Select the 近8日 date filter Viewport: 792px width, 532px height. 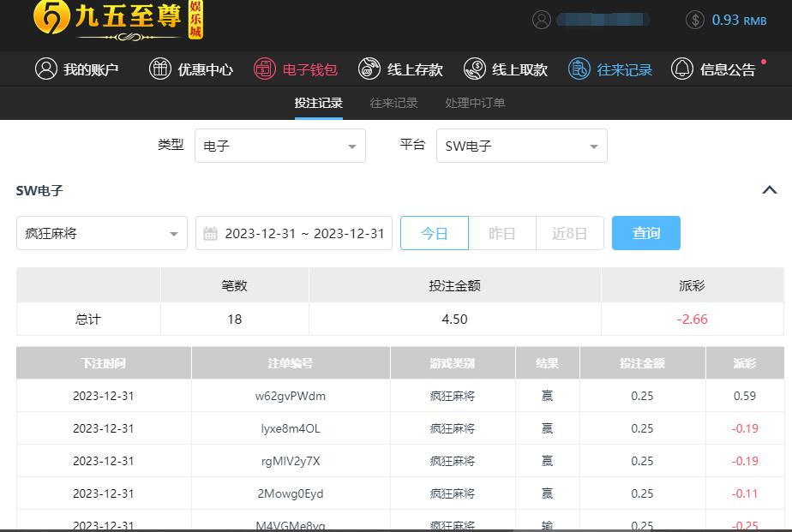click(570, 233)
